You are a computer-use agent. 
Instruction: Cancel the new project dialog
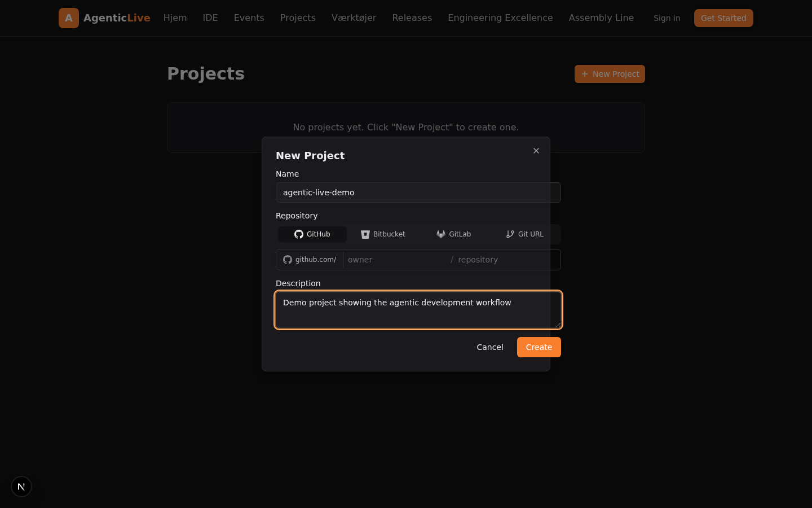pos(489,347)
